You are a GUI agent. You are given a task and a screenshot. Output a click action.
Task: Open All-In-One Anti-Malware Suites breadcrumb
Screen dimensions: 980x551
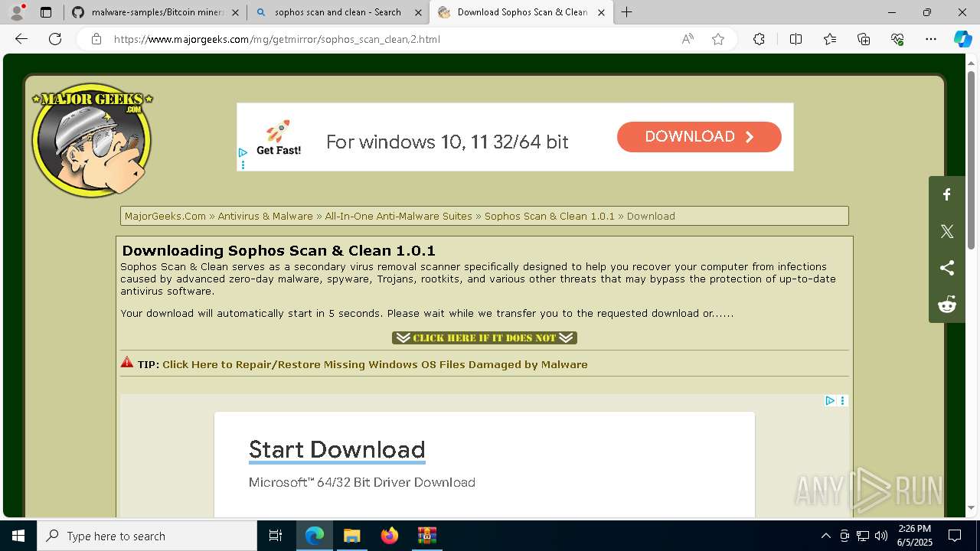(398, 217)
